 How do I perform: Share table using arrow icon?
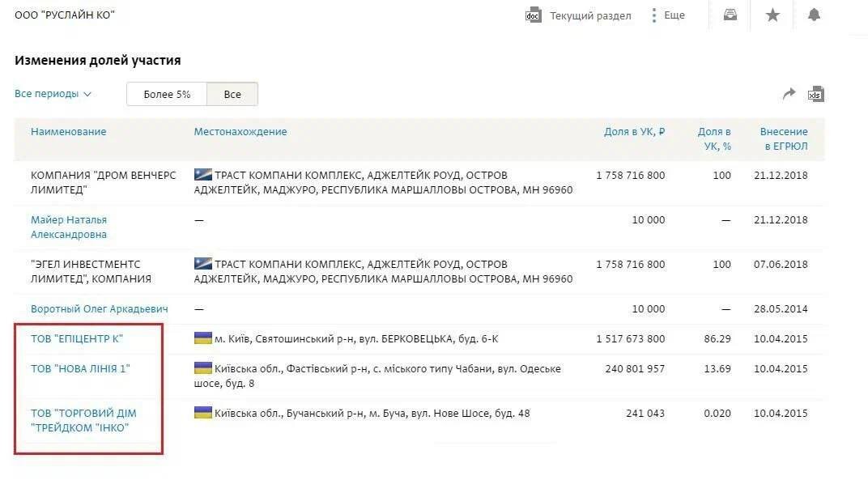pos(789,94)
